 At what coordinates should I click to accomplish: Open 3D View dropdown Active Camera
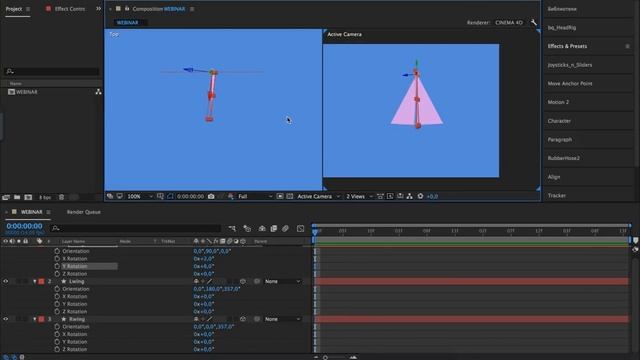point(318,196)
